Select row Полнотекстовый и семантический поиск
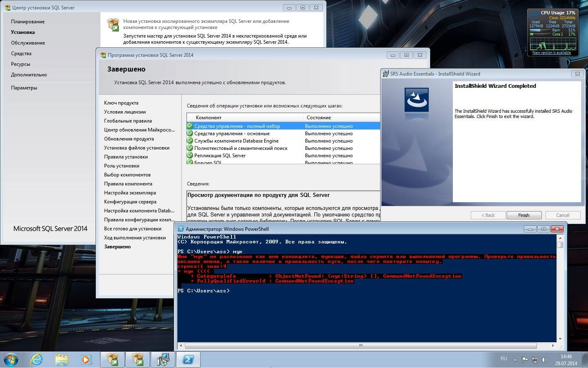Viewport: 588px width, 368px height. (x=283, y=148)
